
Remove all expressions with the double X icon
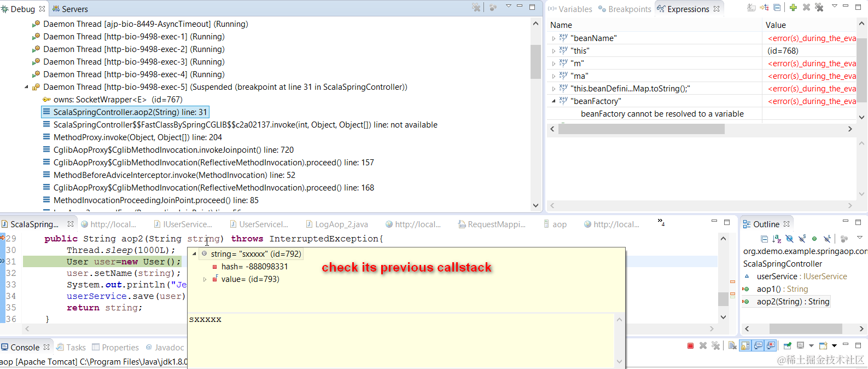click(819, 7)
